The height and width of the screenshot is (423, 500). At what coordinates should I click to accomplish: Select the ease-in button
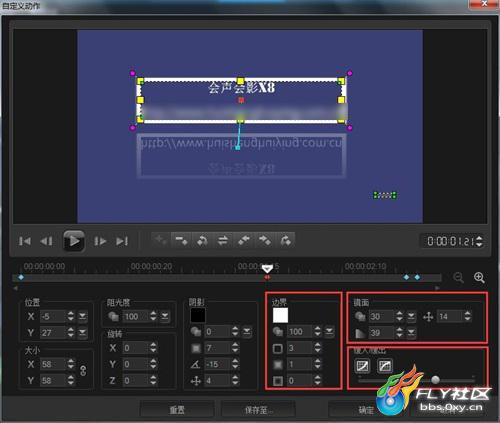coord(363,366)
